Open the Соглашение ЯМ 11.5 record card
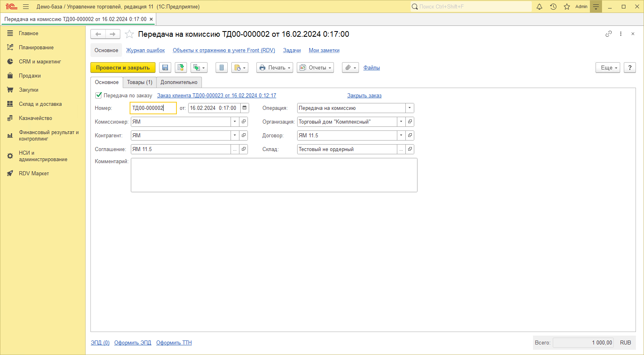 click(x=243, y=149)
